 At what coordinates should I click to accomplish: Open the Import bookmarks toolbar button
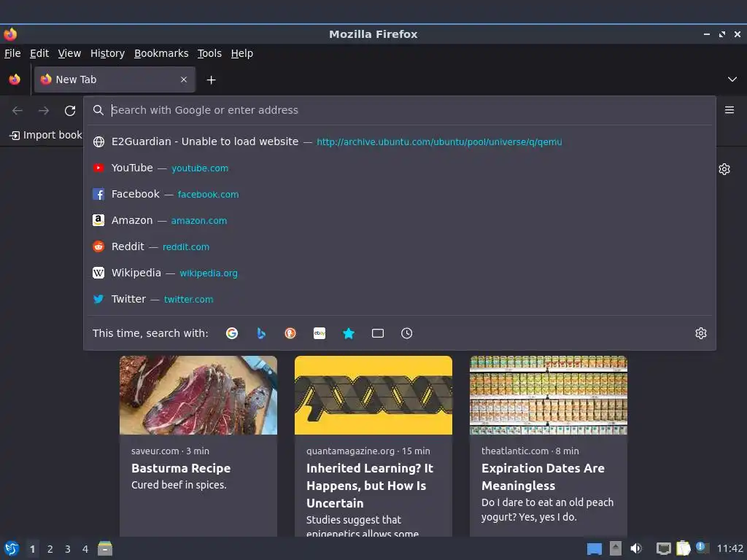point(46,135)
